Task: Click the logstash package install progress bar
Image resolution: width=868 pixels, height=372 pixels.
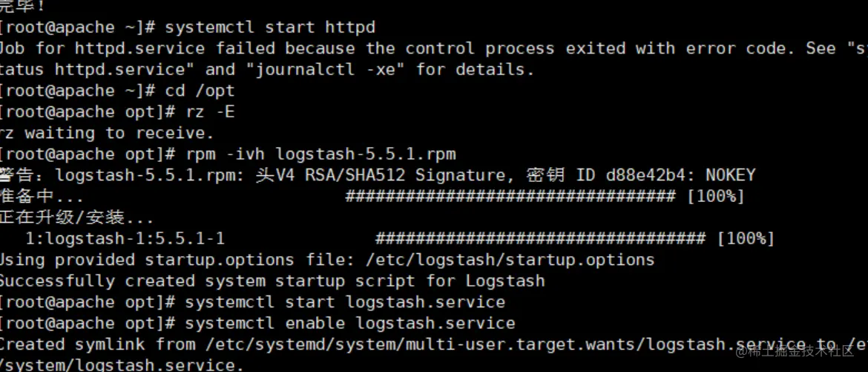Action: click(x=540, y=239)
